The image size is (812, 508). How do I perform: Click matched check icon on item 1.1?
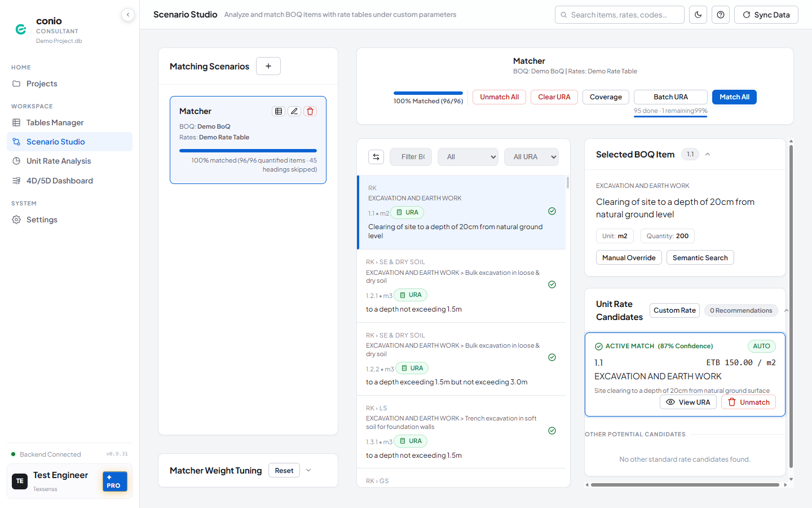click(x=552, y=211)
